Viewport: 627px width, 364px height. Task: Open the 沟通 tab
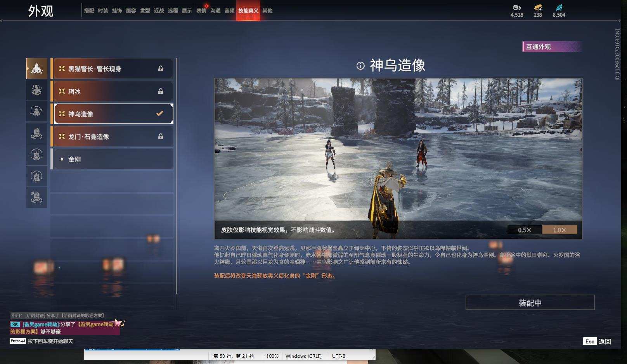point(216,10)
